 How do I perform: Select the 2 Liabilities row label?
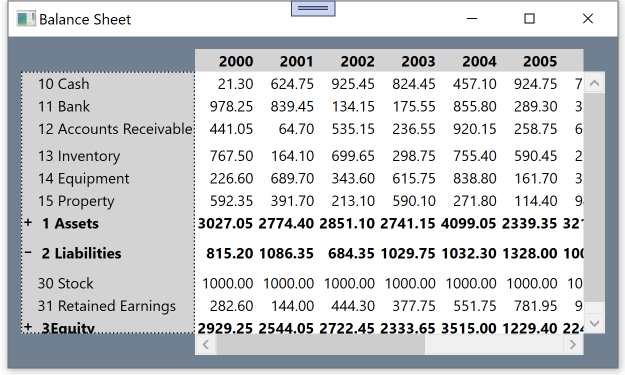click(x=81, y=253)
